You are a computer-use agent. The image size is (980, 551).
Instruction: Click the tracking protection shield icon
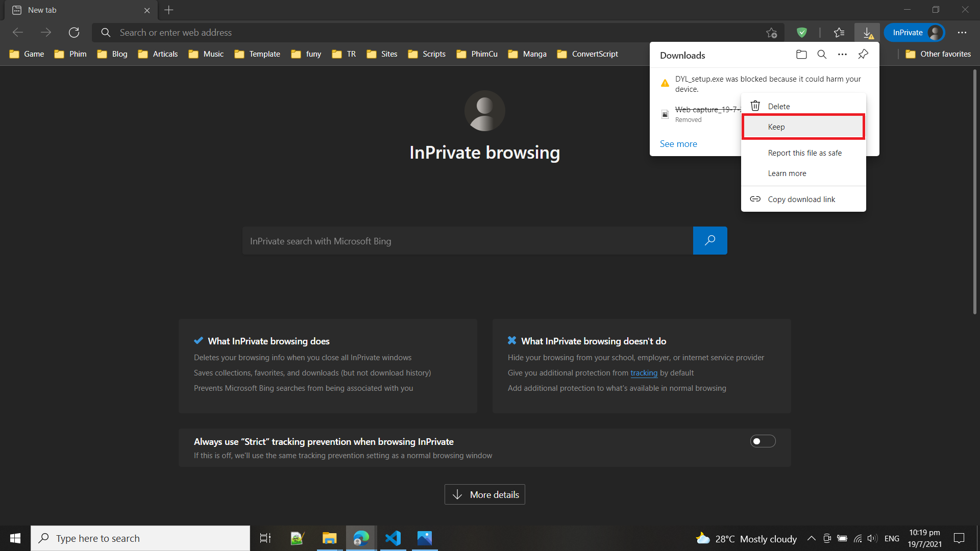pos(802,33)
